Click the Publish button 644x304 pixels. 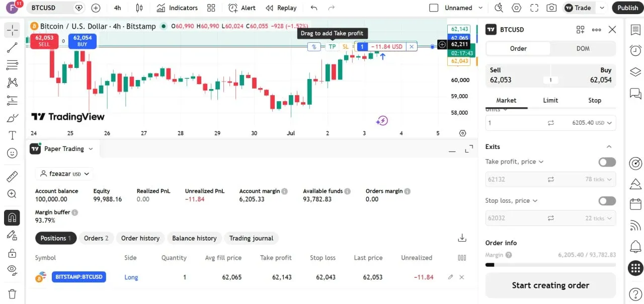(627, 8)
